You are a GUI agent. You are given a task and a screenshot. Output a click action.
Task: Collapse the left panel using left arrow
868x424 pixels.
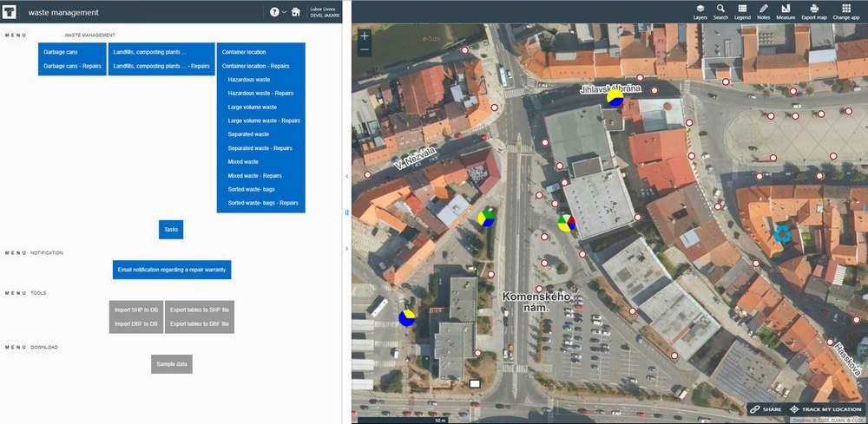coord(346,176)
